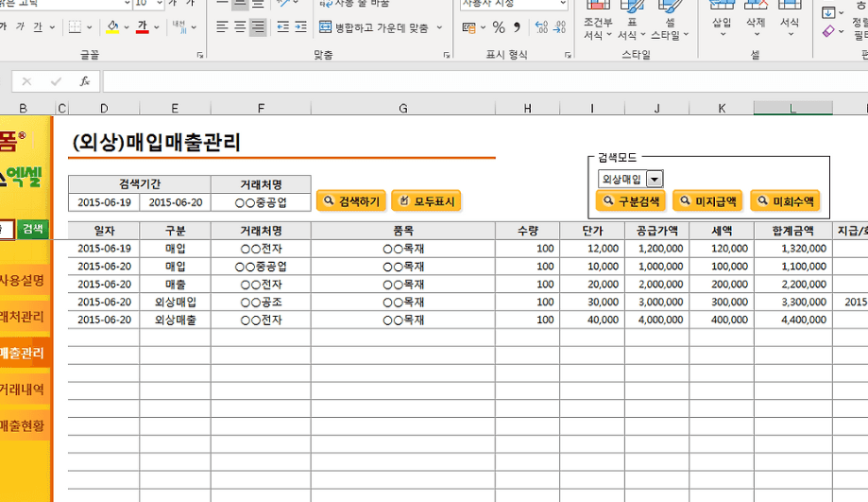Select column G header
868x502 pixels.
coord(403,109)
